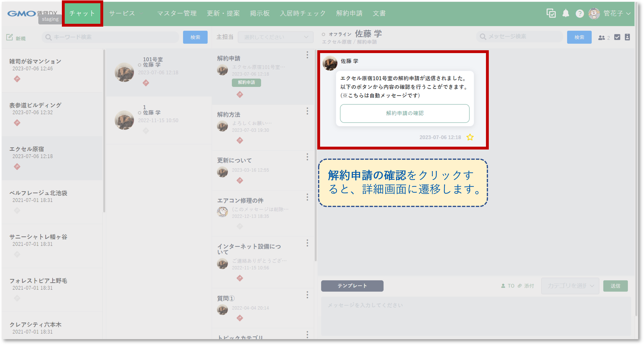Open the 主担当 assignee dropdown
644x345 pixels.
(x=276, y=37)
